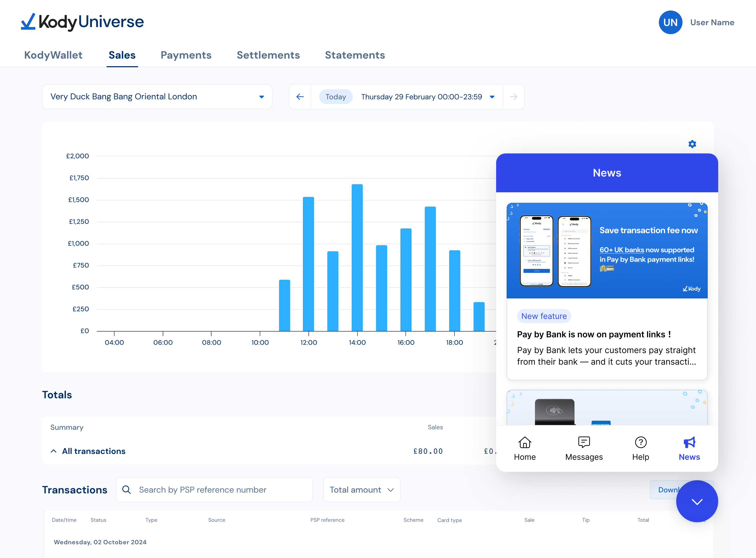Open the Pay by Bank banner image
Viewport: 756px width, 558px height.
point(607,251)
